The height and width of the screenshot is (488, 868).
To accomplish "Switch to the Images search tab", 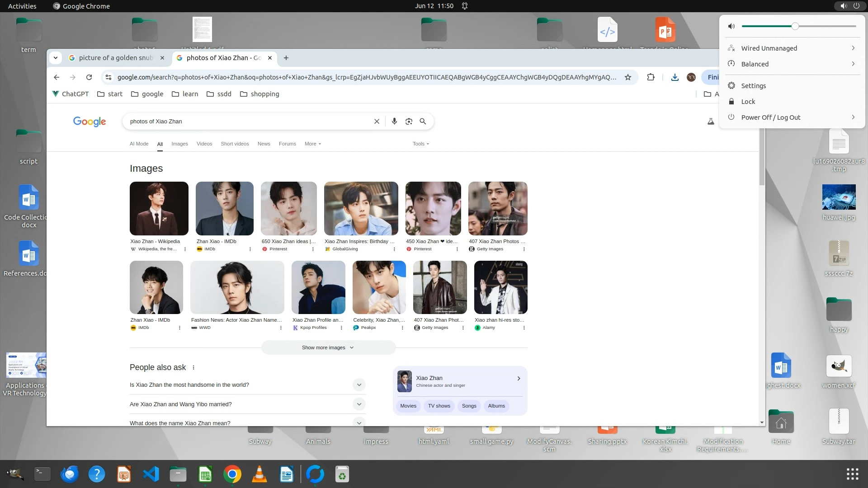I will (179, 144).
